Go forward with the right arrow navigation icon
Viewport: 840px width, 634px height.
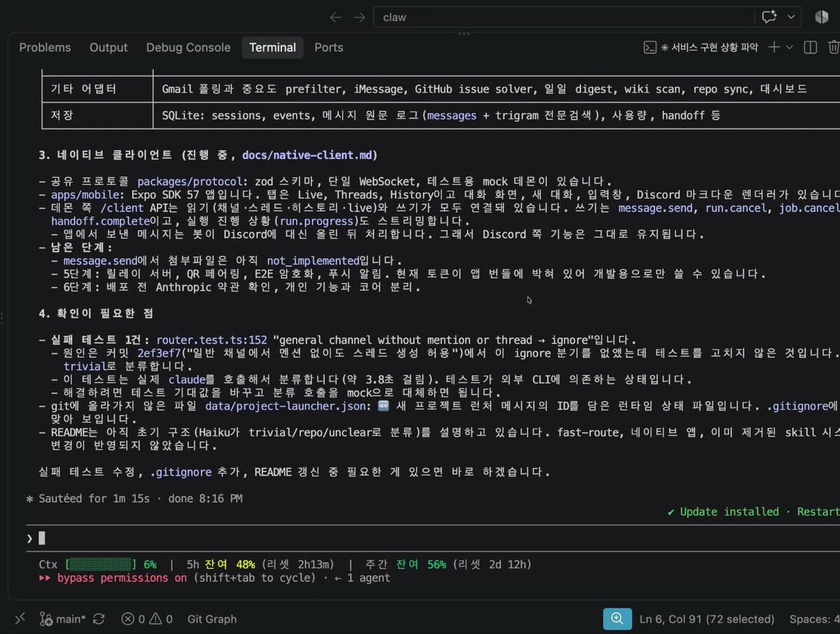[x=359, y=17]
